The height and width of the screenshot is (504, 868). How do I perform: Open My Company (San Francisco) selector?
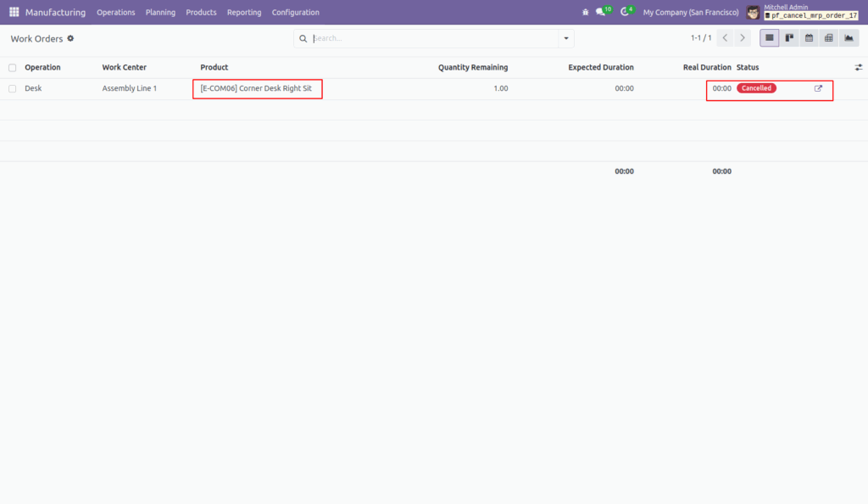point(690,12)
